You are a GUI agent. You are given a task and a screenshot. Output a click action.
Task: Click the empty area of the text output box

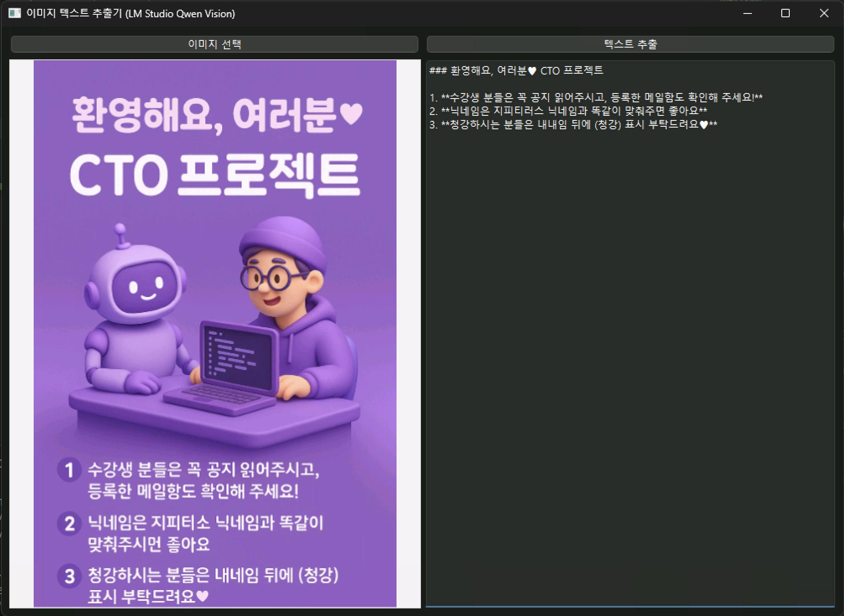630,358
